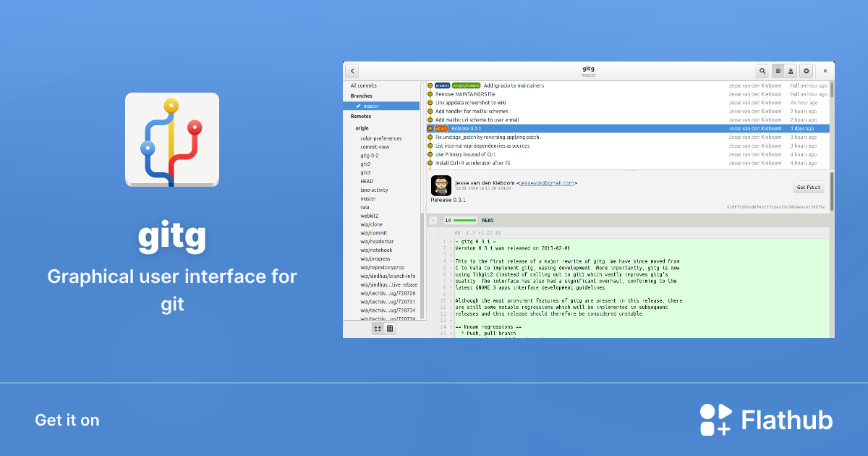Open the gear settings menu
Screen dimensions: 868x456
807,71
